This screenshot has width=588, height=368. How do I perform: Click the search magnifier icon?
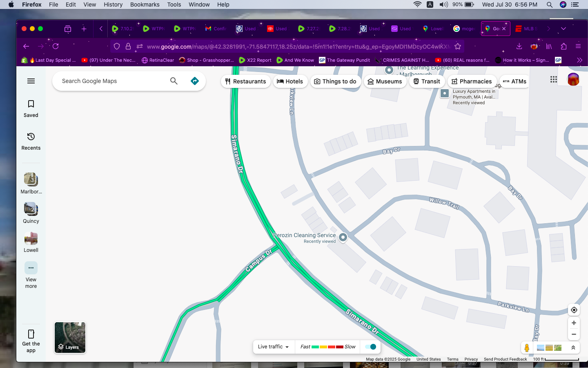tap(174, 81)
